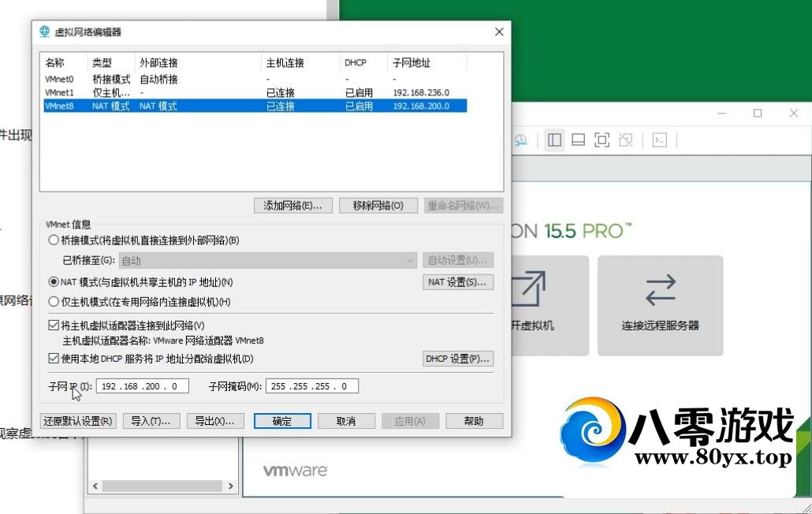Click the 192.168.200.0 subnet address cell
Viewport: 812px width, 514px height.
tap(421, 106)
